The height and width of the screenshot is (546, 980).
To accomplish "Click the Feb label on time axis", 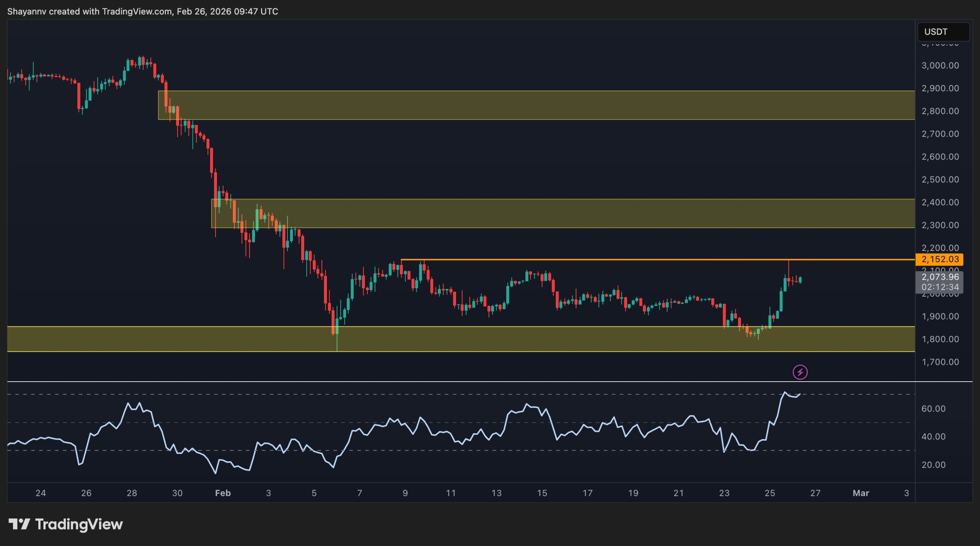I will point(223,493).
